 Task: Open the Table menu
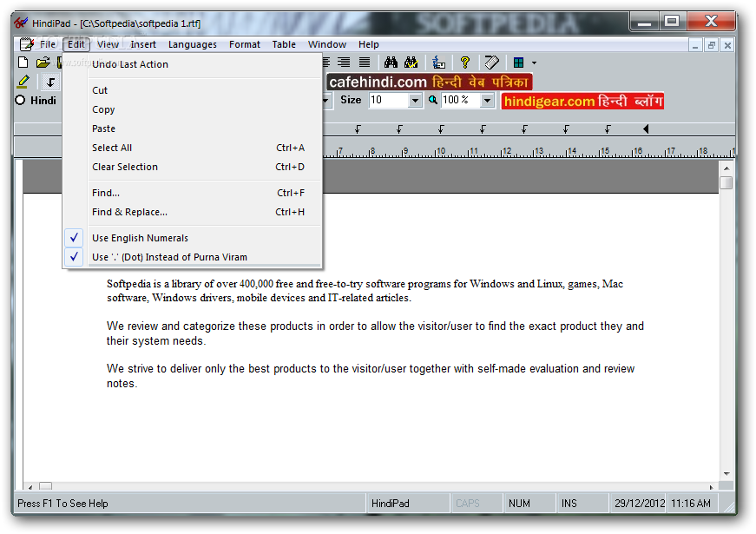[284, 44]
